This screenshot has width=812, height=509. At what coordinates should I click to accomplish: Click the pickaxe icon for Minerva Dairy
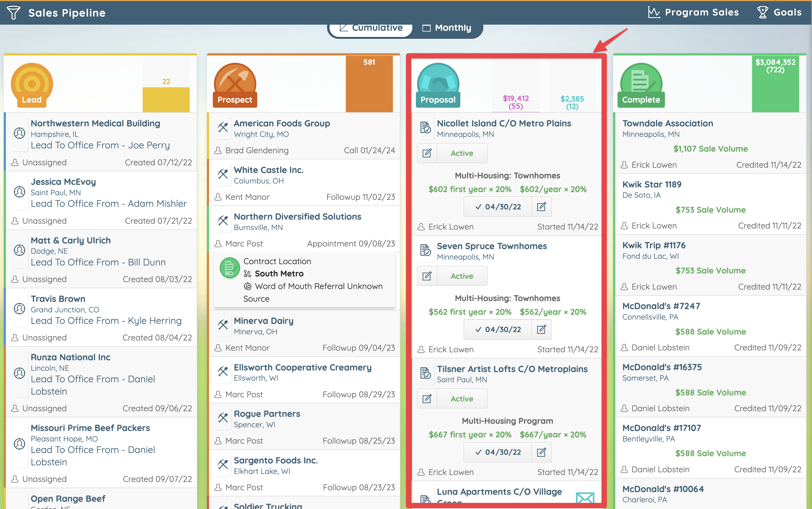coord(223,324)
